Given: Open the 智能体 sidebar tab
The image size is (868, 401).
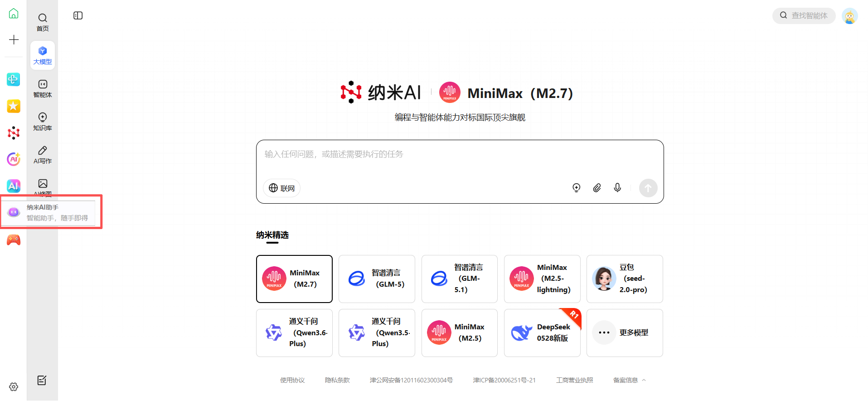Looking at the screenshot, I should [43, 88].
